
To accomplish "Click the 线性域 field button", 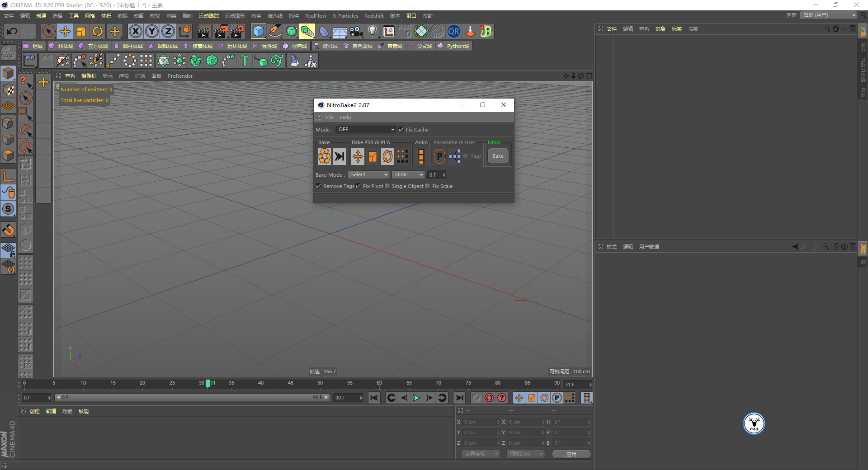I will tap(265, 46).
